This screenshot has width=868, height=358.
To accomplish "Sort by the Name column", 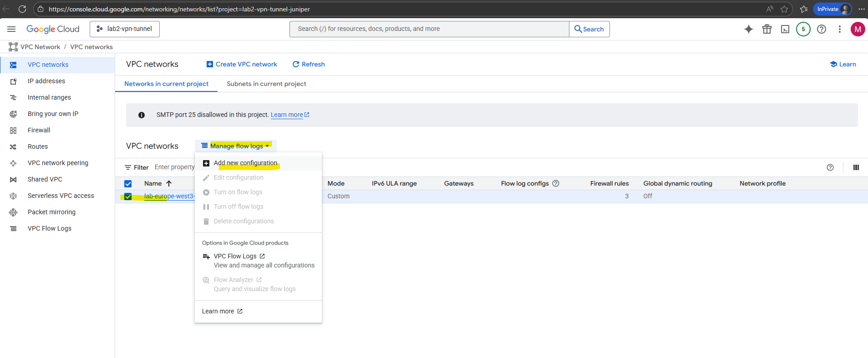I will (157, 183).
